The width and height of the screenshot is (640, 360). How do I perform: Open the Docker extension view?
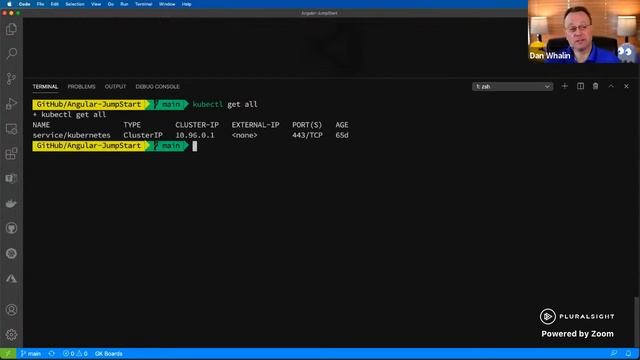(11, 203)
